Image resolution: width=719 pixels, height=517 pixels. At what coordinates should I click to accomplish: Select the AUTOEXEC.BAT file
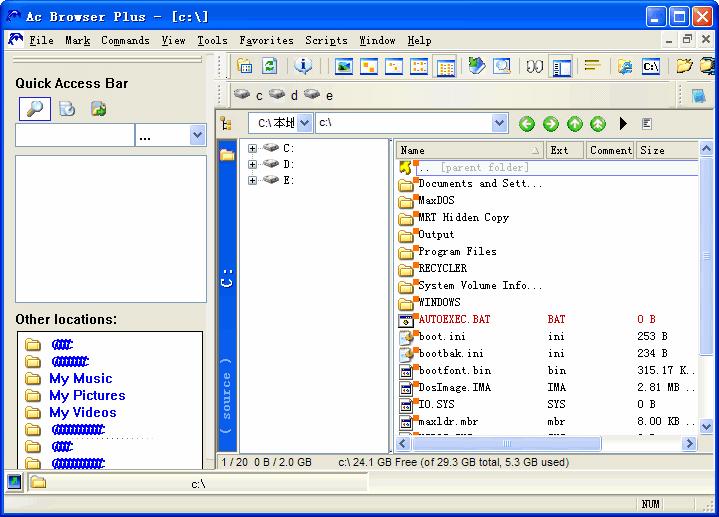pyautogui.click(x=454, y=319)
